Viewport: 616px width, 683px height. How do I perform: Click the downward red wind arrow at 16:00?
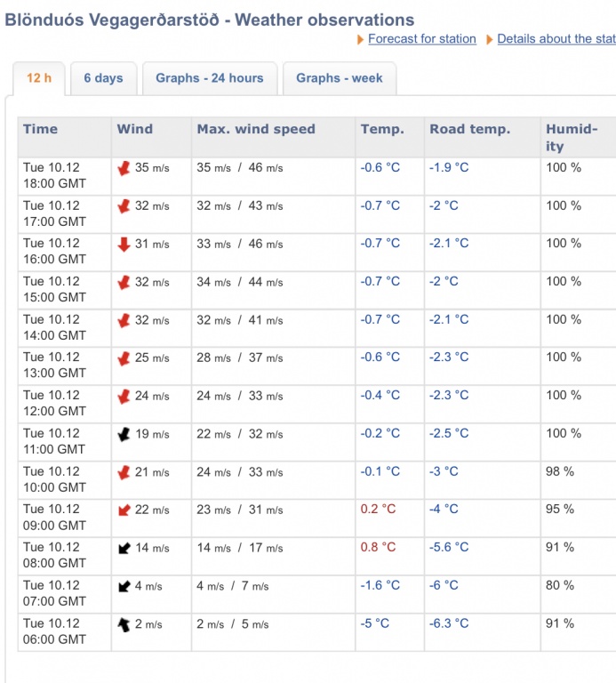(x=124, y=244)
